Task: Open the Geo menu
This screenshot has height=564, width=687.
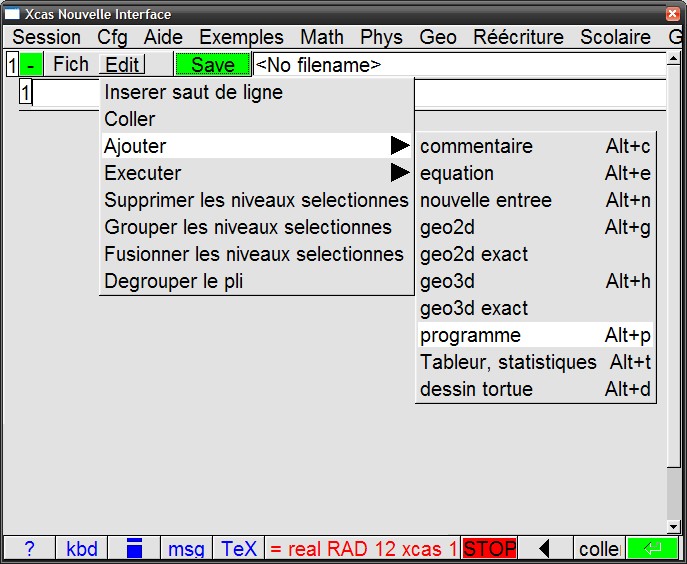Action: click(x=438, y=37)
